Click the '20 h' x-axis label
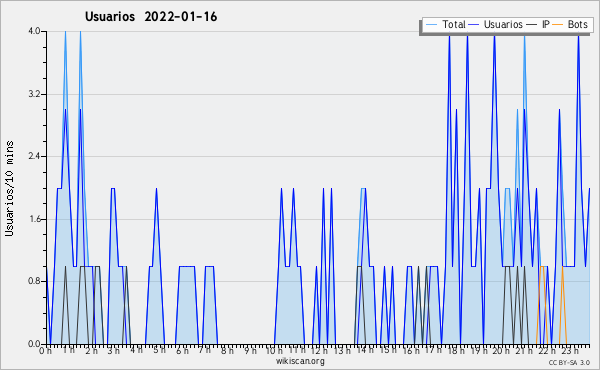This screenshot has height=370, width=600. click(x=501, y=350)
